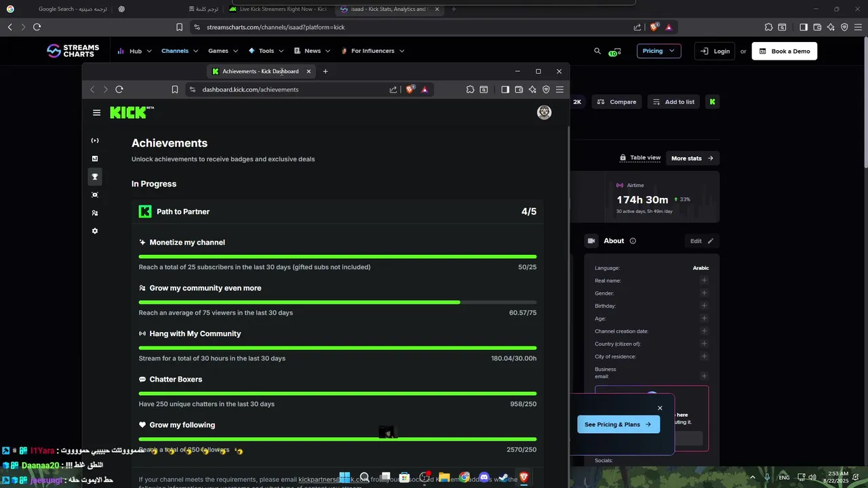Click the Grow my community progress bar
The image size is (868, 488).
338,302
